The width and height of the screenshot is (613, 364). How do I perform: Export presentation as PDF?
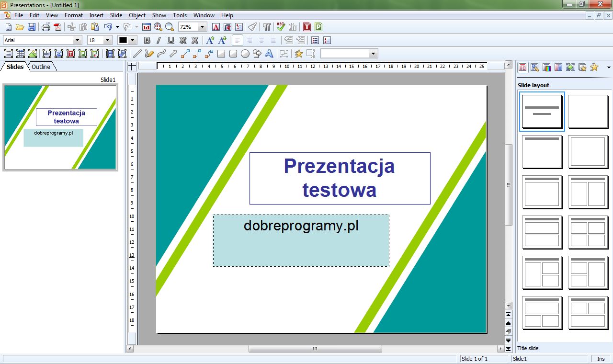point(57,27)
